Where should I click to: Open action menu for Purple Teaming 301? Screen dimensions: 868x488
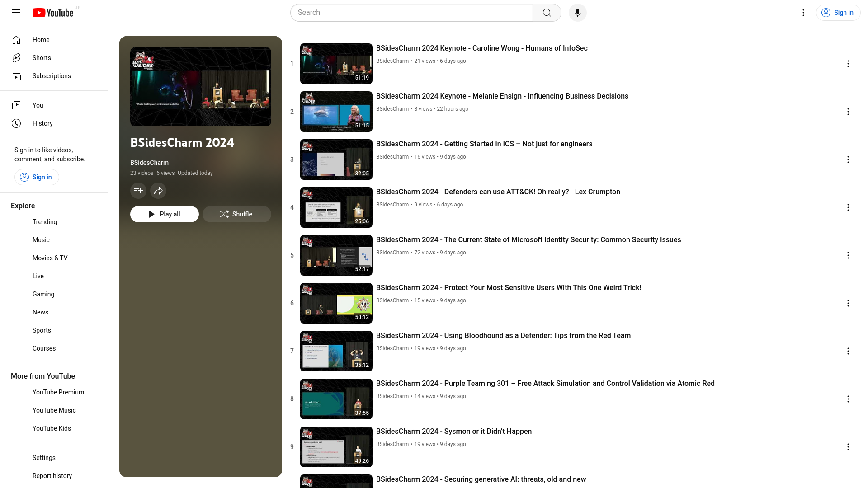(848, 399)
